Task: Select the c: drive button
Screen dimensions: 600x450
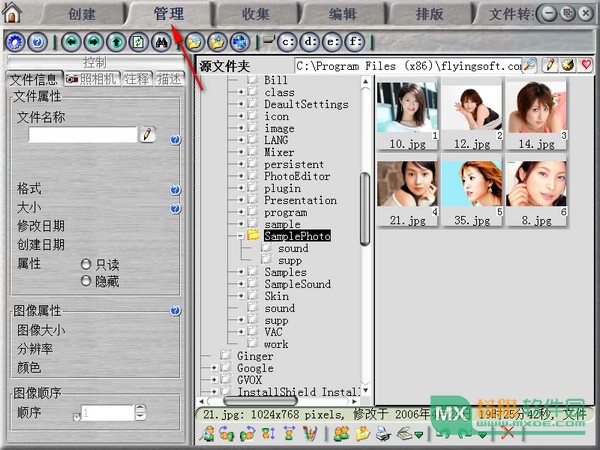Action: point(287,43)
